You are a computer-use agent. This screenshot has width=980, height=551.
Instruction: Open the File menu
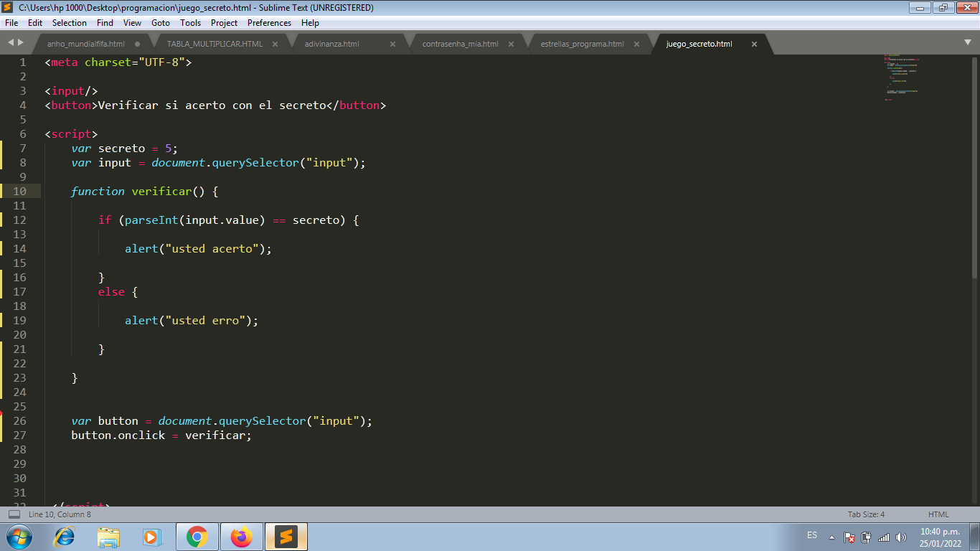(11, 23)
